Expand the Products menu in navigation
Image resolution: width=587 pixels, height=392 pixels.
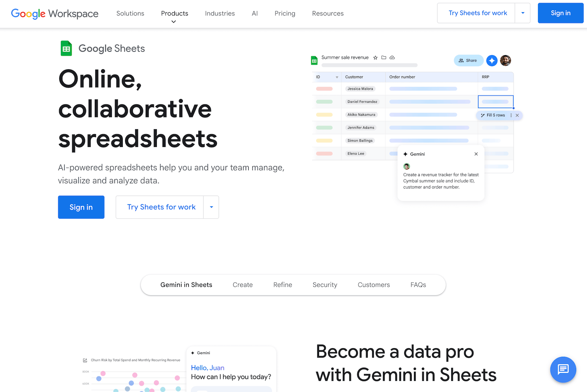(x=174, y=14)
